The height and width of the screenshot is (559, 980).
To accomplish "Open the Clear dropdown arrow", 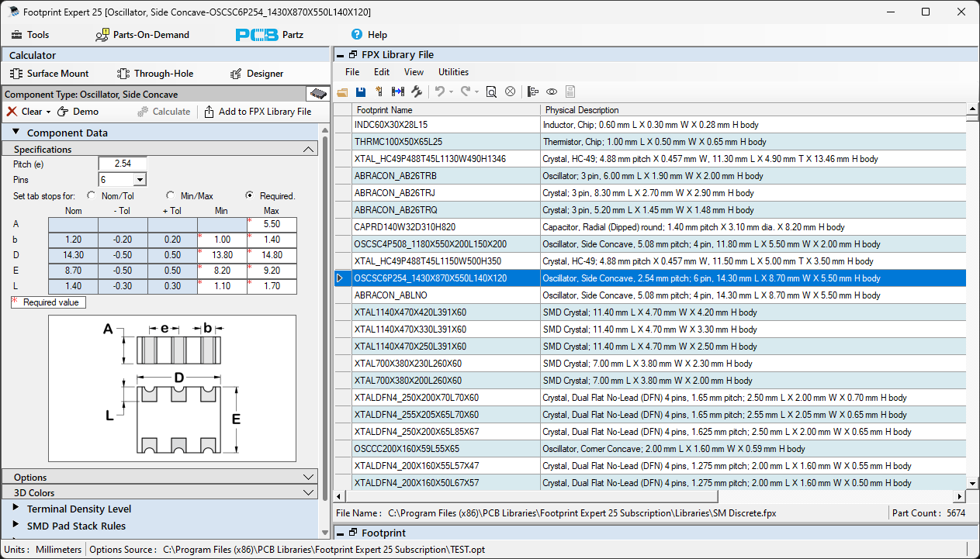I will click(48, 112).
